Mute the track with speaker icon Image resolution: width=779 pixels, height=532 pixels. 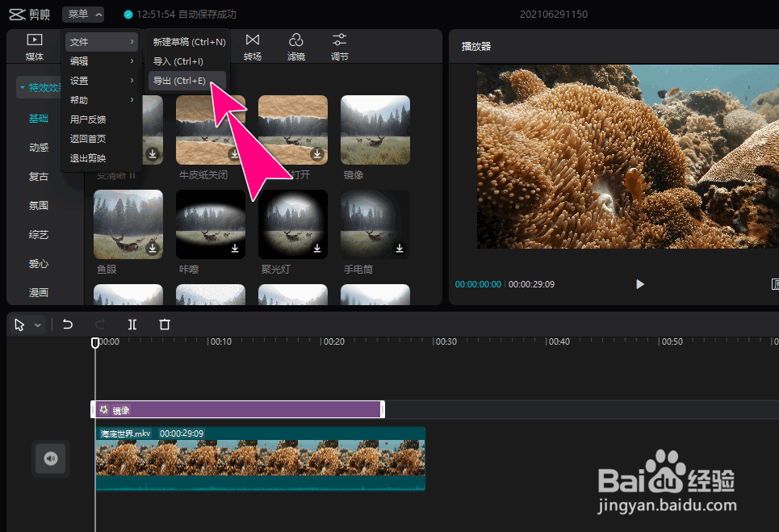51,459
